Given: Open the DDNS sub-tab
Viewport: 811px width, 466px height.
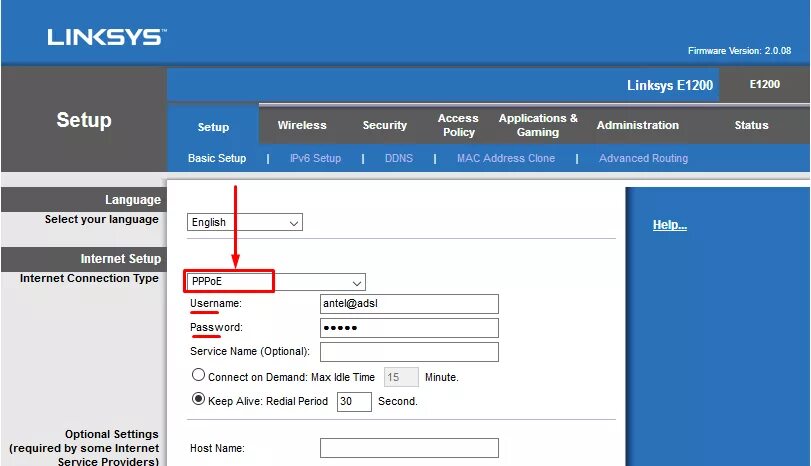Looking at the screenshot, I should pos(399,158).
